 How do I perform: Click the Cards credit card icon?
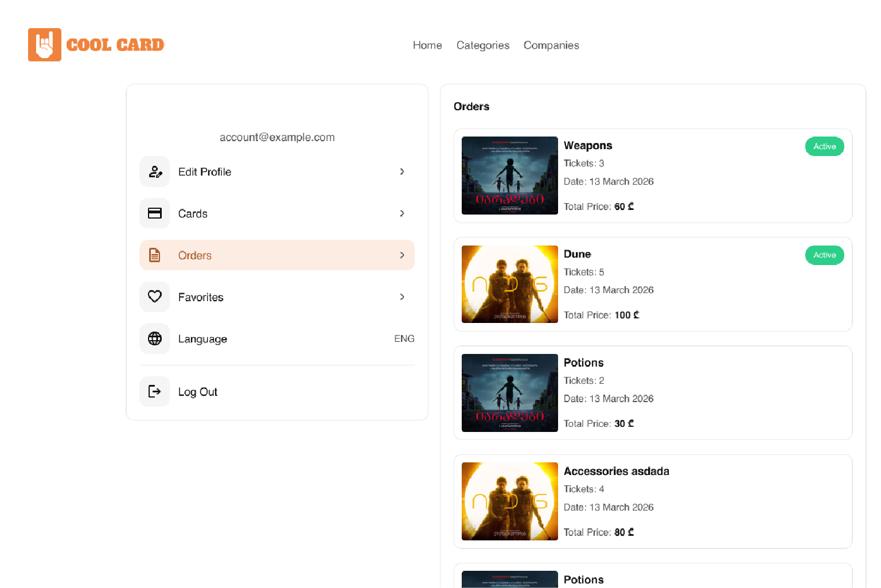point(155,213)
